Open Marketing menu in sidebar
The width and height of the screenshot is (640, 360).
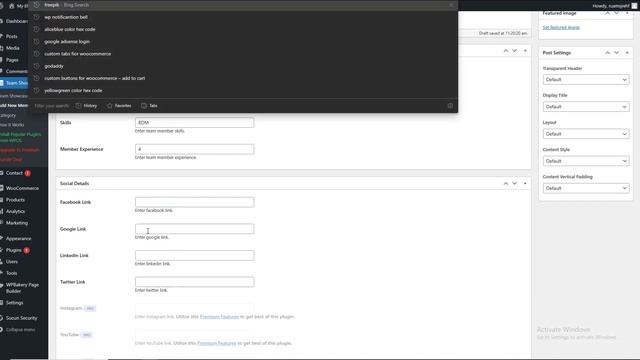(17, 223)
